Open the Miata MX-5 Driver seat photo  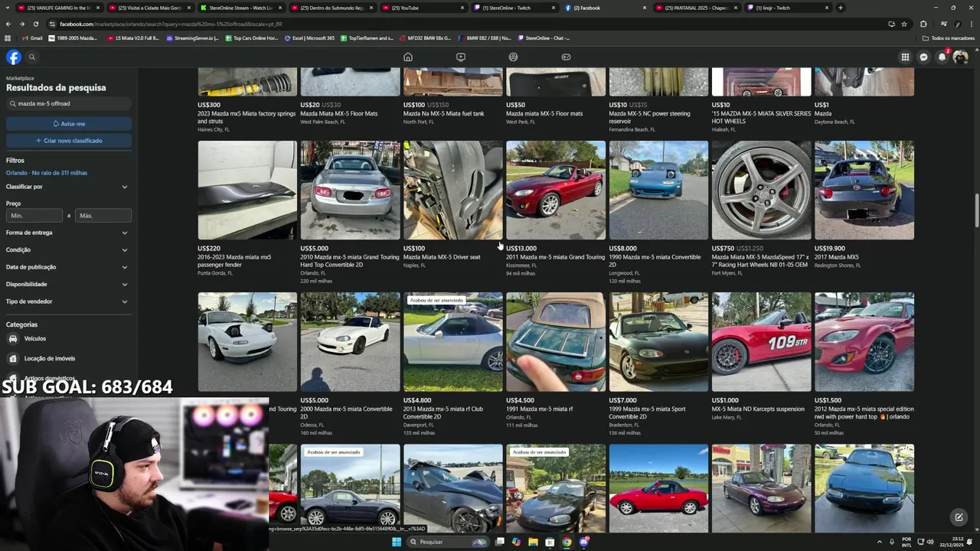[453, 190]
